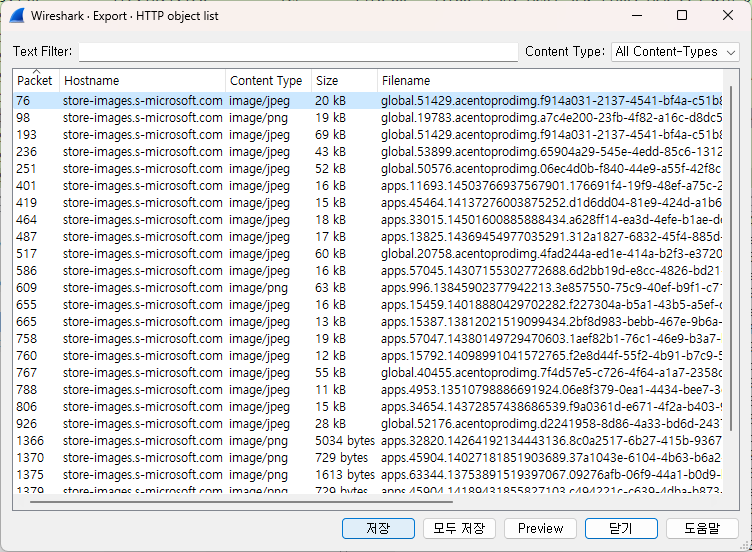Select the row for packet 76

pos(368,101)
